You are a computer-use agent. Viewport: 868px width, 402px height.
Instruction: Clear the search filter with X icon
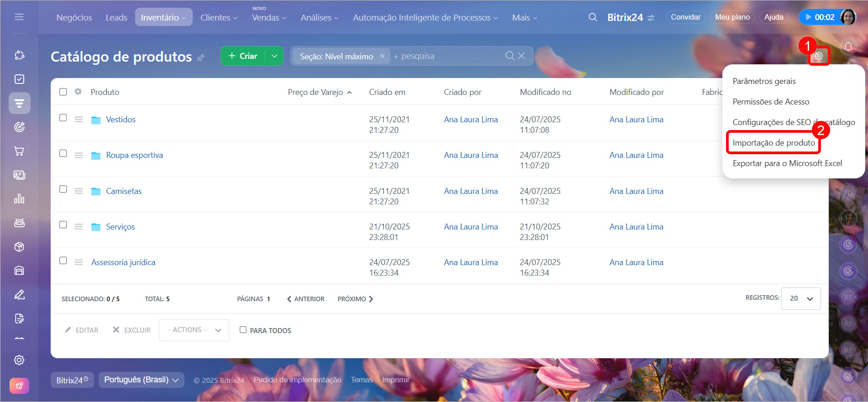pyautogui.click(x=521, y=56)
